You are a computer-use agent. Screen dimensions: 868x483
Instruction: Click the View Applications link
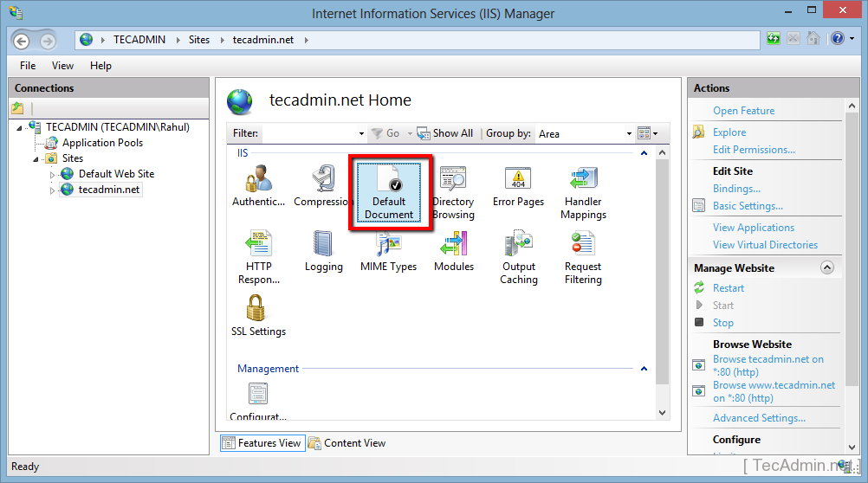(754, 228)
